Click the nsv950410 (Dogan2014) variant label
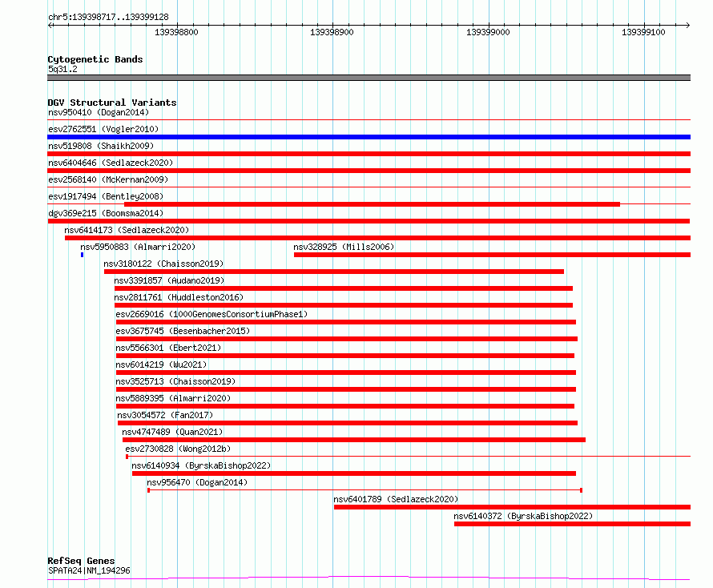Screen dimensions: 713x588 point(99,112)
